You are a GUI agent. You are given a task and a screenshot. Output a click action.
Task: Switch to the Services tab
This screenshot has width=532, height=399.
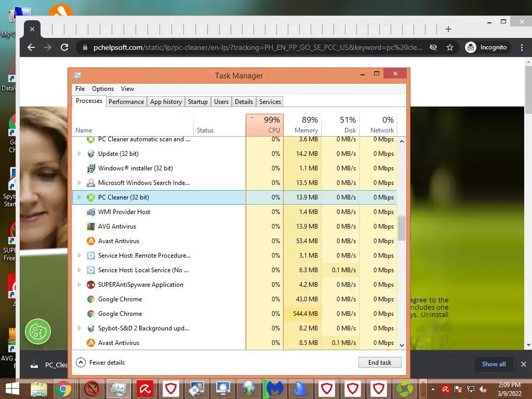coord(270,102)
